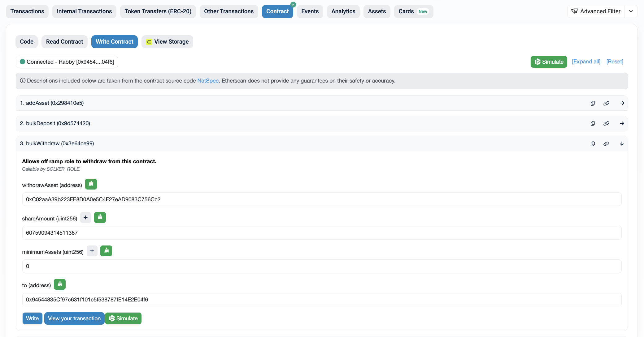Click green icon next to withdrawAsset label
This screenshot has height=337, width=644.
(x=91, y=184)
